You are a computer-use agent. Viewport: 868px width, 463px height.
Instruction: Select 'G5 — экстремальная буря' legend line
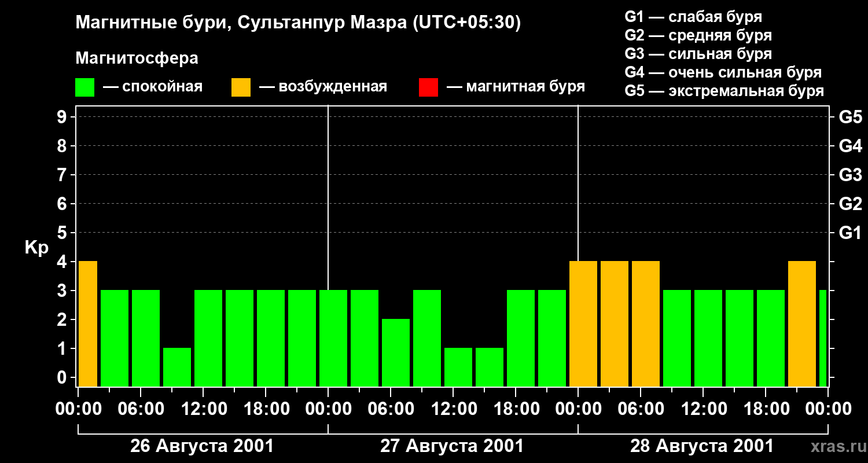724,91
